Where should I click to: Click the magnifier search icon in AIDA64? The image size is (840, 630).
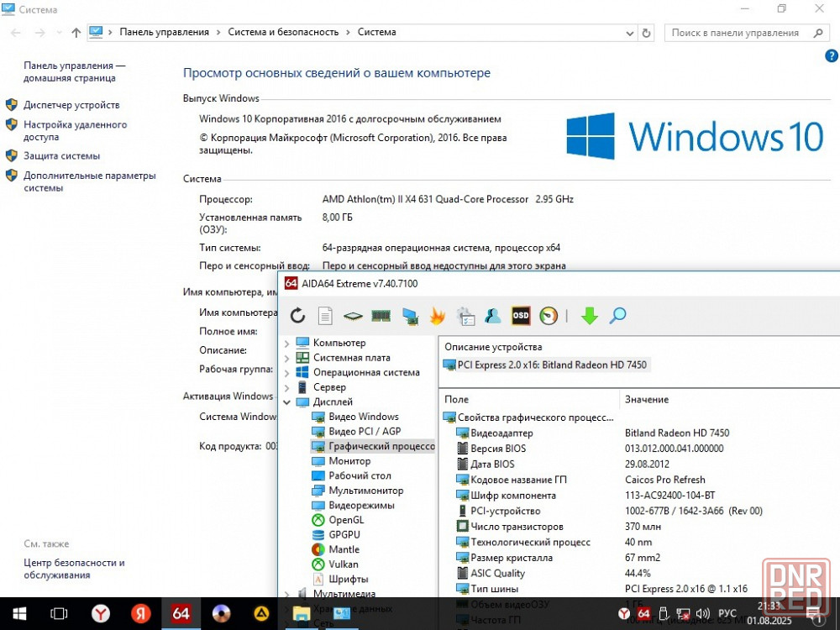[x=617, y=315]
